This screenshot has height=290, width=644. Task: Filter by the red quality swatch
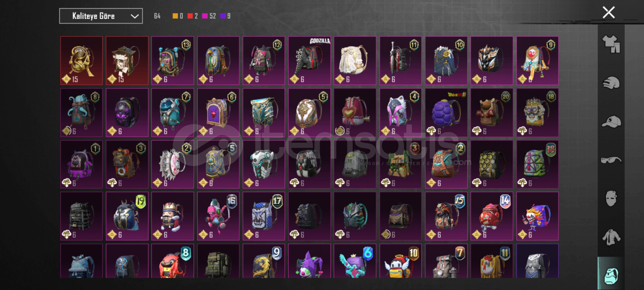pyautogui.click(x=190, y=16)
